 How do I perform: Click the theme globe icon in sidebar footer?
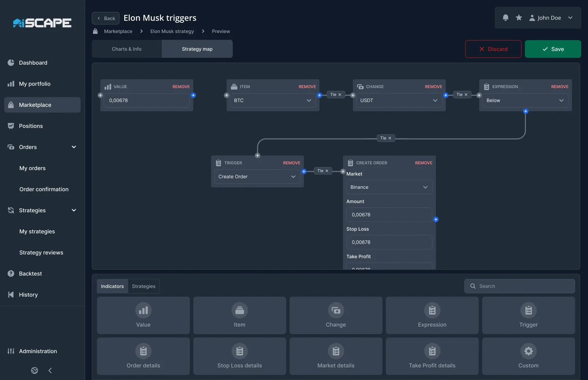pyautogui.click(x=35, y=370)
